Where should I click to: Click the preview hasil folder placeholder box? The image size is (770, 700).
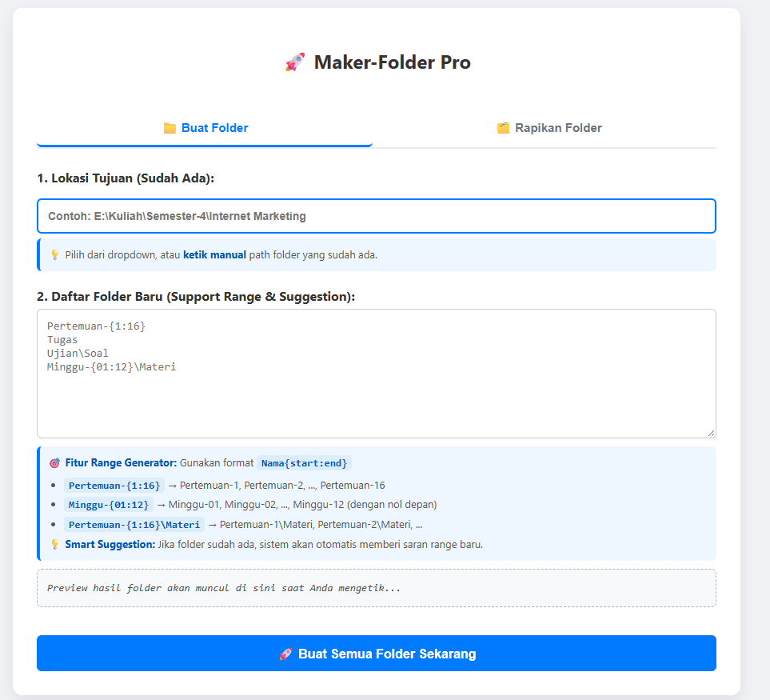[377, 588]
